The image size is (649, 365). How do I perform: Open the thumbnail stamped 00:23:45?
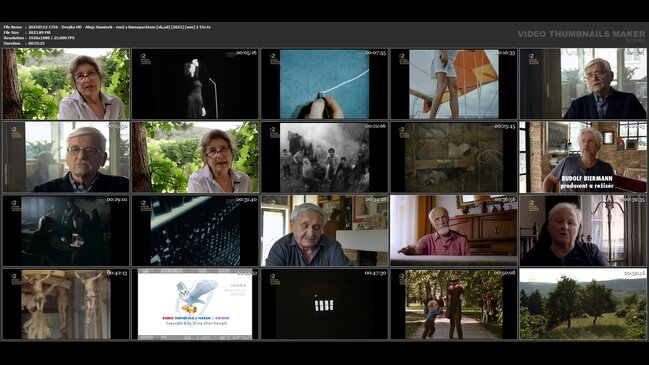[454, 157]
